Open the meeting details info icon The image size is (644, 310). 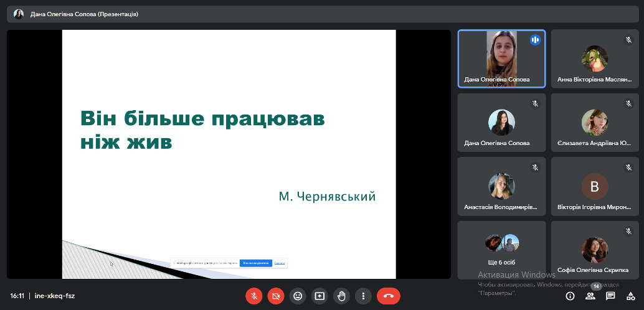coord(569,296)
